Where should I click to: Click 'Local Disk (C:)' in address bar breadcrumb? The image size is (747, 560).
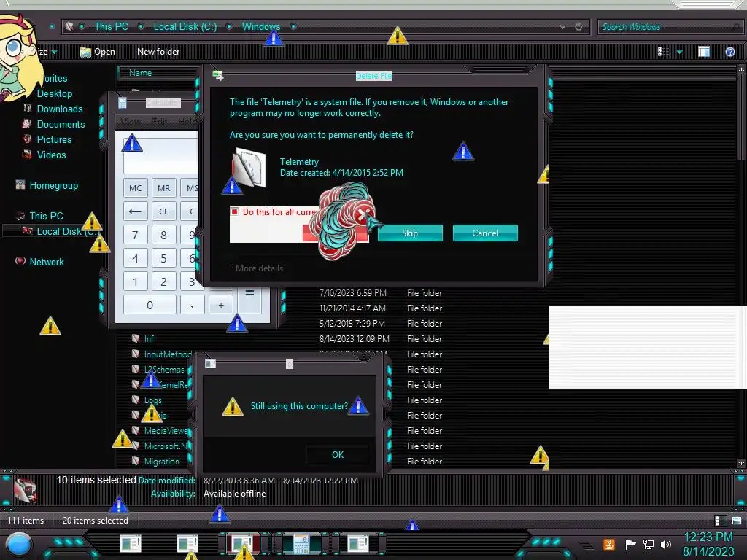coord(185,27)
